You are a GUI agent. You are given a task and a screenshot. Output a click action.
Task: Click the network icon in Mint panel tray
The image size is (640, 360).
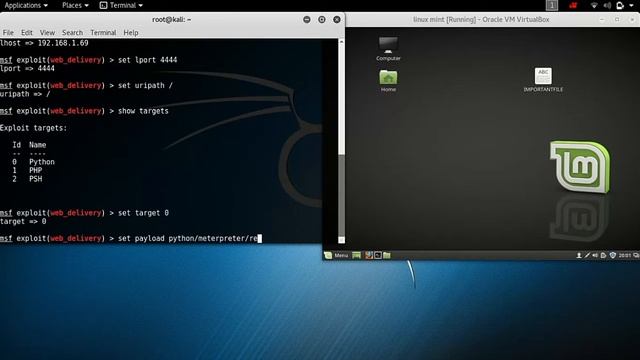point(587,256)
